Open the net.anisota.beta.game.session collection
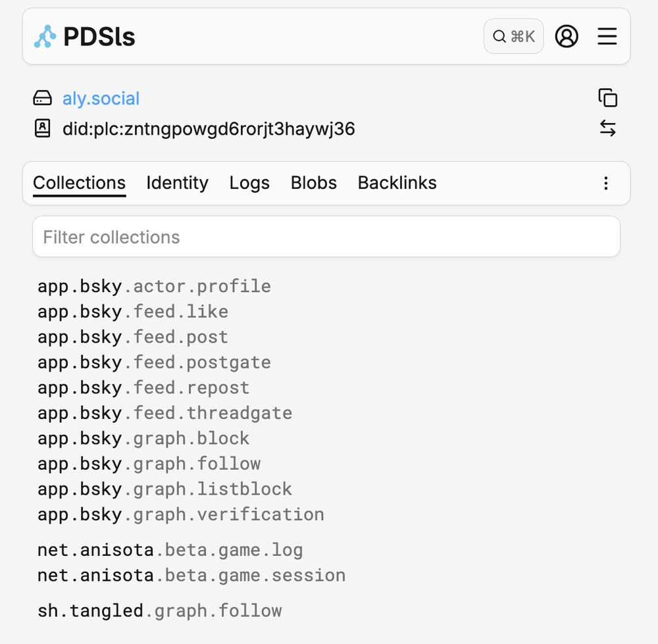This screenshot has width=658, height=644. (191, 575)
